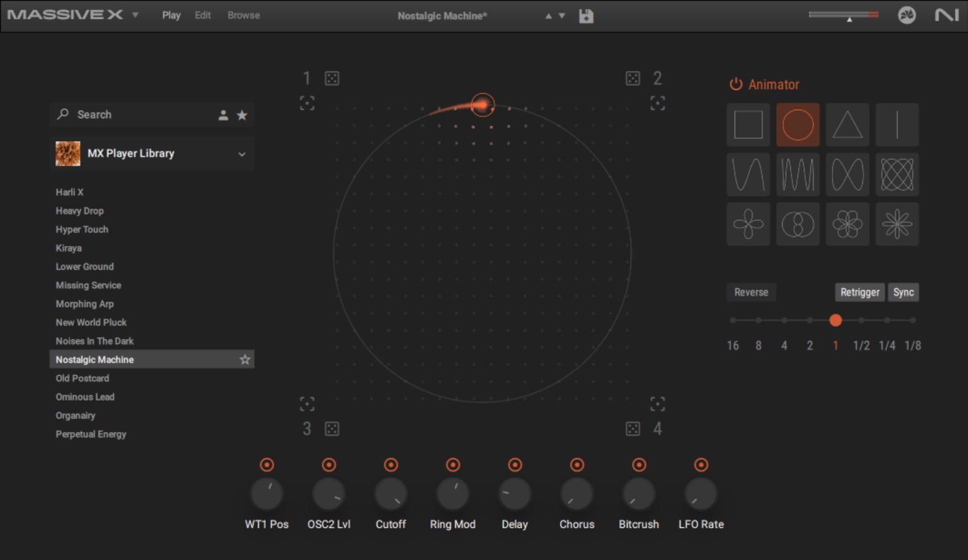Viewport: 968px width, 560px height.
Task: Enable the Reverse button
Action: point(751,292)
